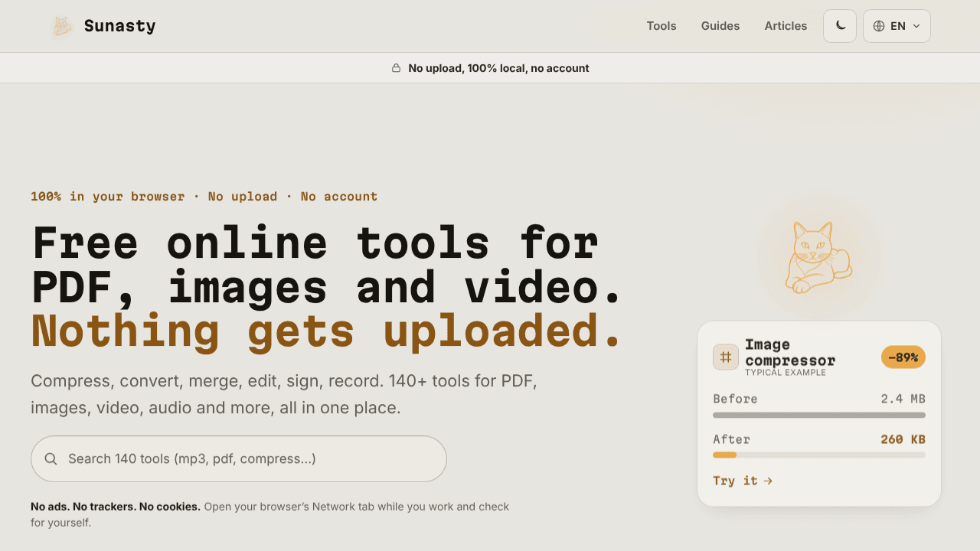The height and width of the screenshot is (551, 980).
Task: Select "No upload, 100% local, no account" text
Action: [498, 68]
